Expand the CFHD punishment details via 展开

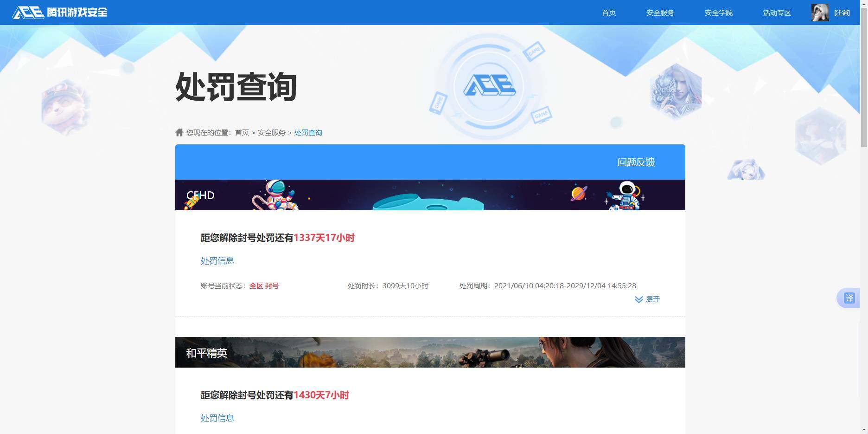coord(652,299)
